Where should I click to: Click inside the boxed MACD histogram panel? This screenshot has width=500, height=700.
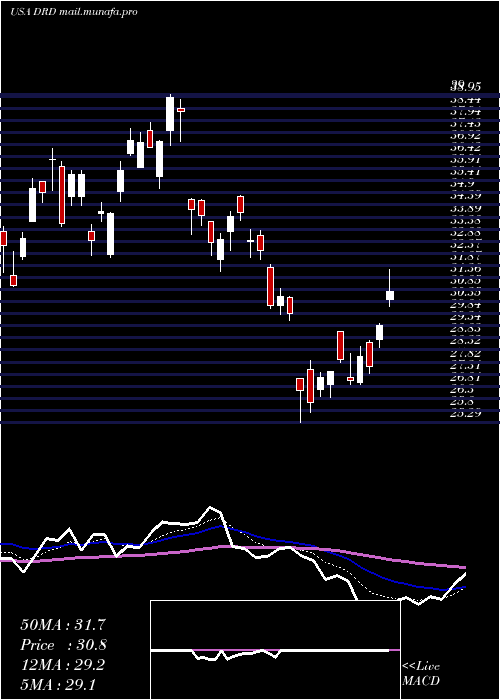275,650
